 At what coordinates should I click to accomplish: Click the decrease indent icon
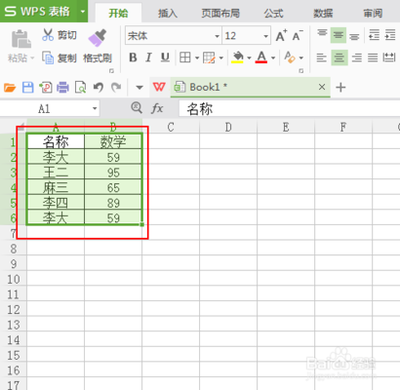[374, 35]
